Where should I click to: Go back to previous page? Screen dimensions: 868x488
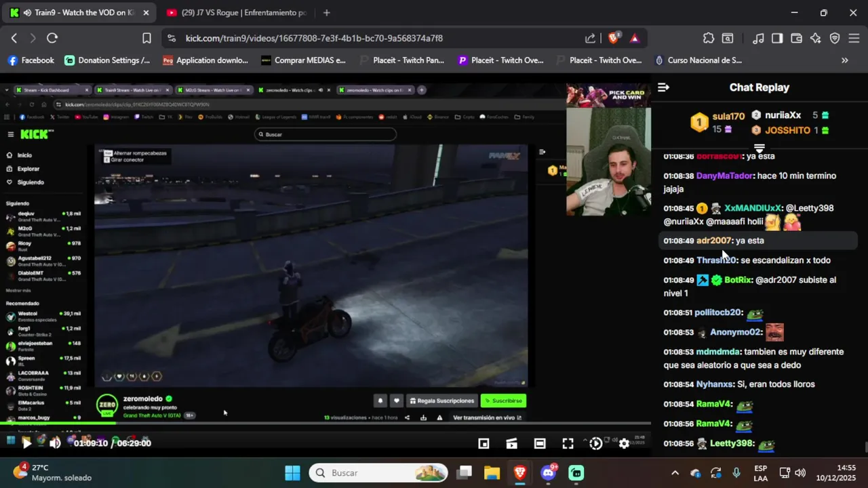point(14,38)
